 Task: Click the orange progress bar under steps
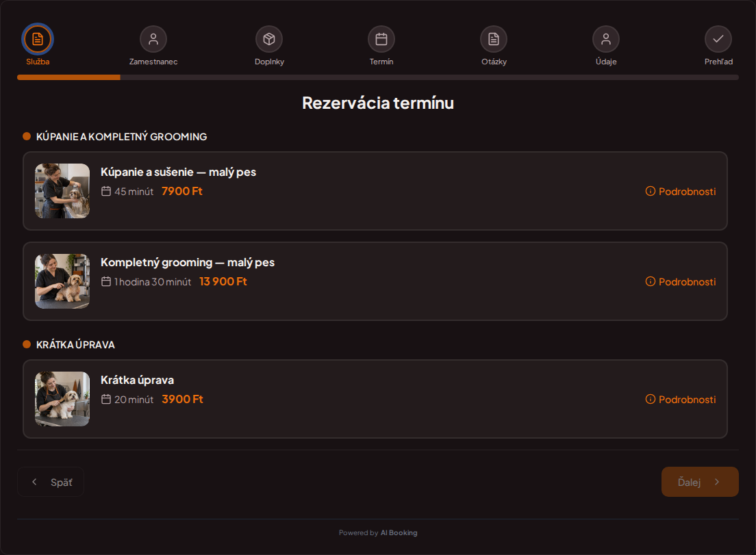coord(68,77)
